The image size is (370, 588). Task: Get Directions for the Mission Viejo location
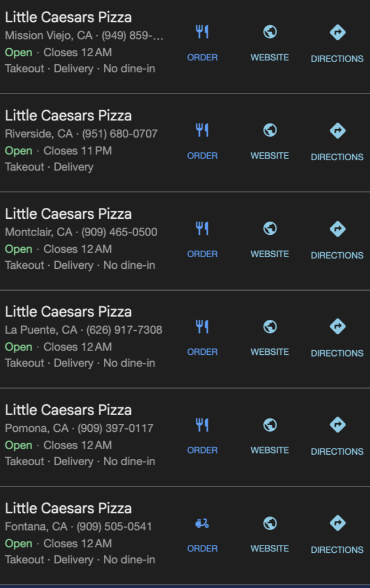point(337,32)
